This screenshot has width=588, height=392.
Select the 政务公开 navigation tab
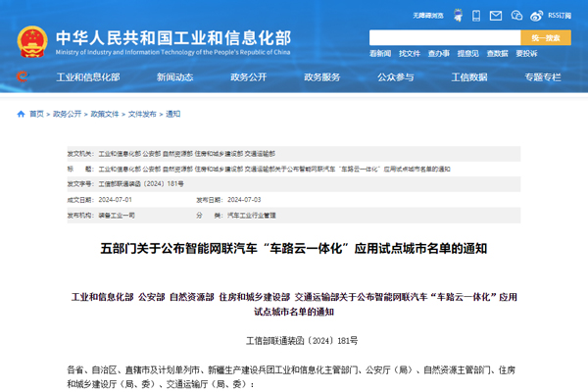[x=248, y=76]
